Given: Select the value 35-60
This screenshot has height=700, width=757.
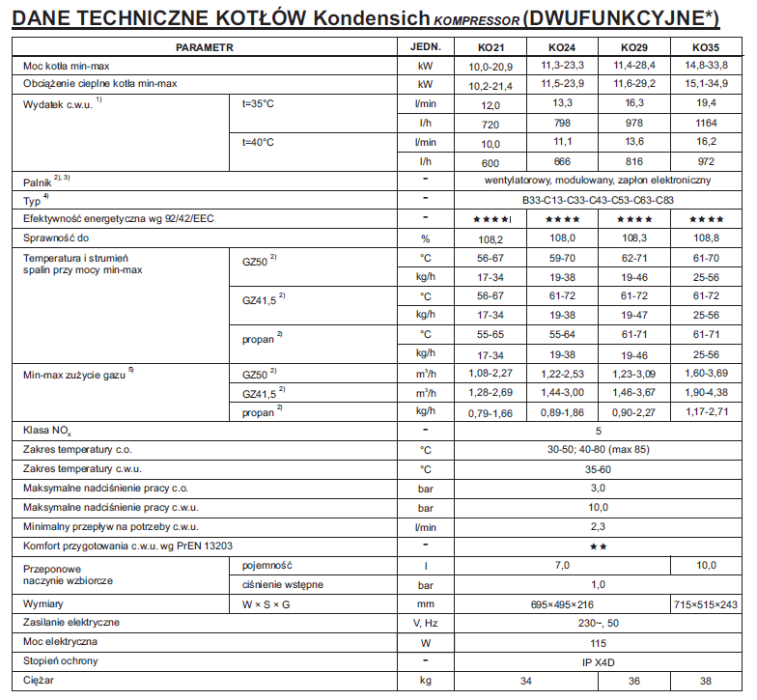Looking at the screenshot, I should click(x=598, y=469).
